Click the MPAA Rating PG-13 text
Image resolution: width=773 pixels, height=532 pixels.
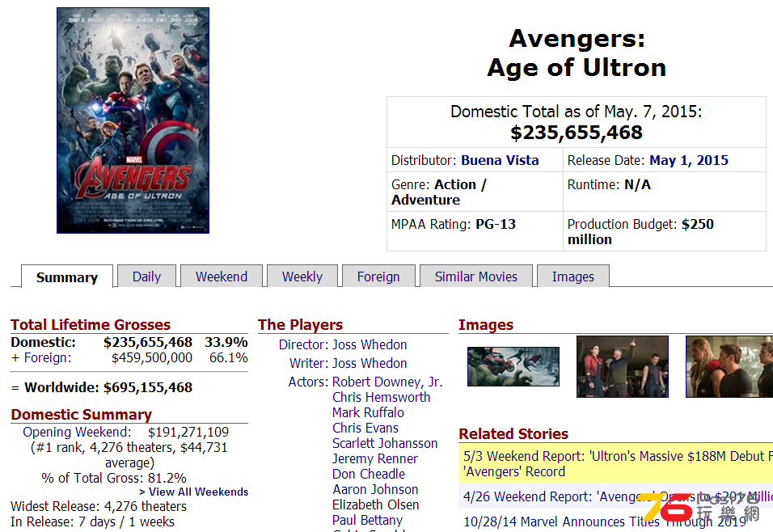click(x=453, y=224)
